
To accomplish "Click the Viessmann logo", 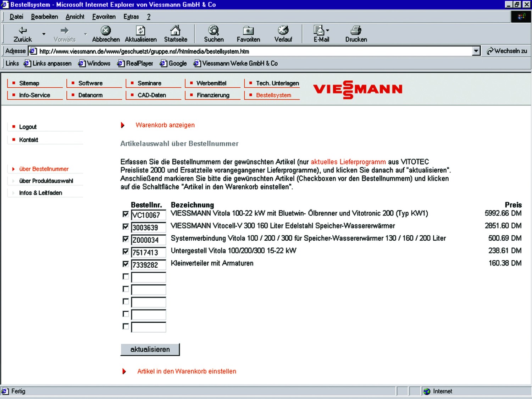I will pyautogui.click(x=358, y=89).
